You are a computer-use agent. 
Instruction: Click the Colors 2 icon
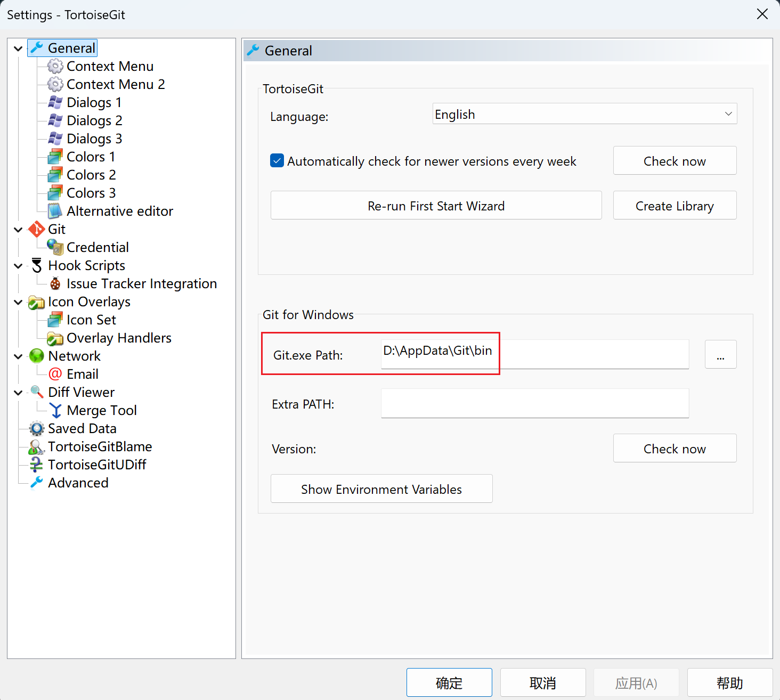click(55, 175)
